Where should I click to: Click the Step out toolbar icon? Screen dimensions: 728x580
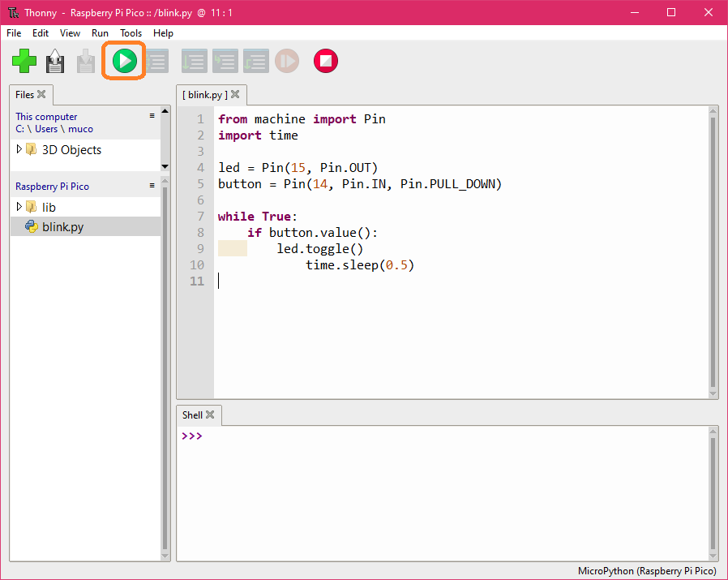pyautogui.click(x=256, y=61)
